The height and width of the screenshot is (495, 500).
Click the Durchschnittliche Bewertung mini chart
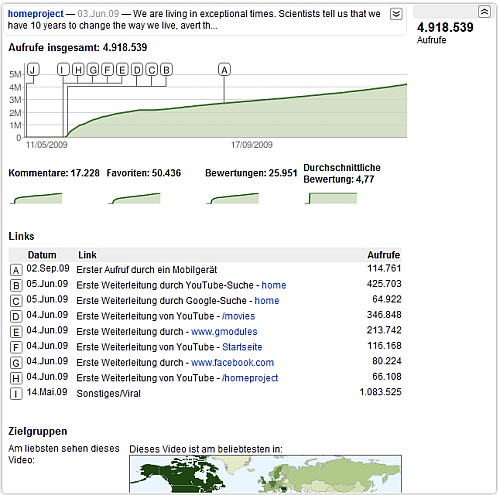click(x=331, y=198)
